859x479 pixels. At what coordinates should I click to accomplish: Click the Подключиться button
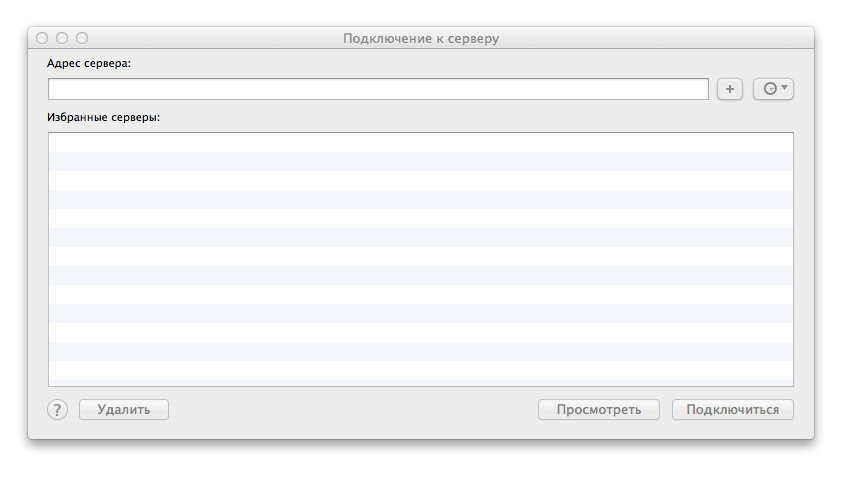click(x=732, y=409)
